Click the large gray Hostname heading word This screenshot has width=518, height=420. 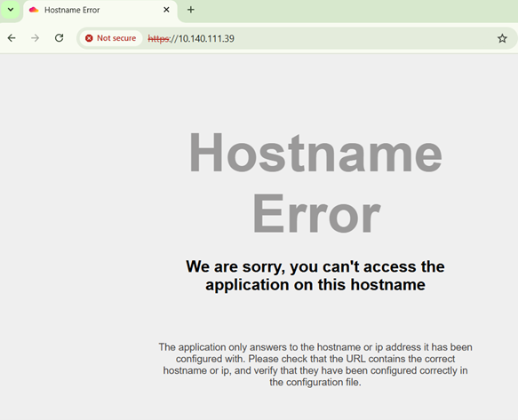pyautogui.click(x=315, y=152)
